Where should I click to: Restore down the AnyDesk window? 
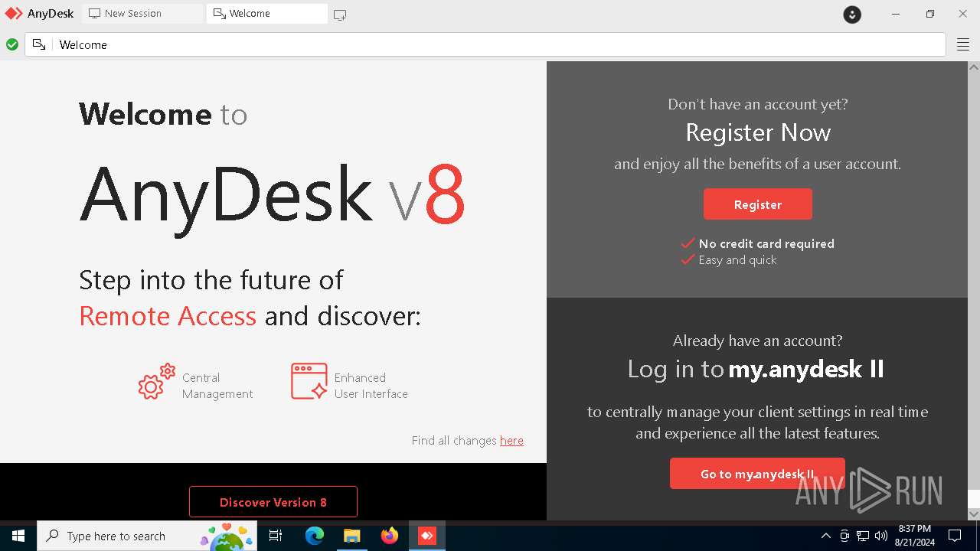coord(929,14)
